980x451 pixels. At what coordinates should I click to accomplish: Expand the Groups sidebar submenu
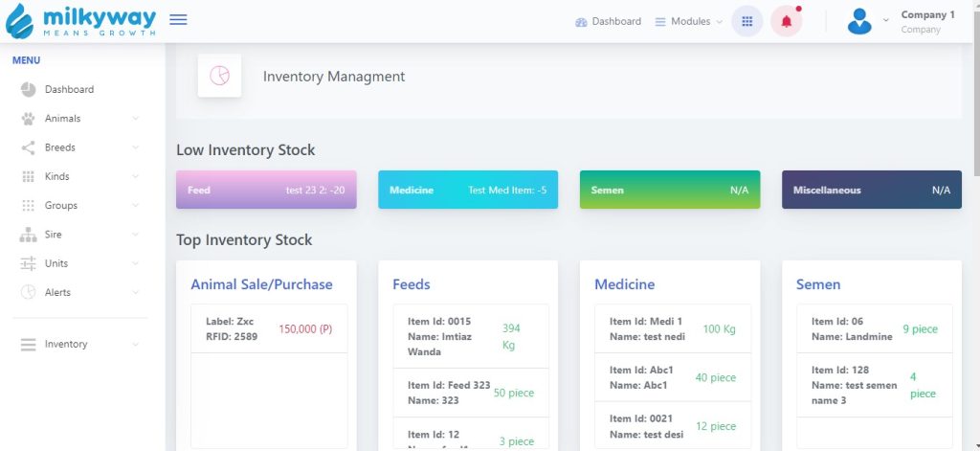(135, 205)
